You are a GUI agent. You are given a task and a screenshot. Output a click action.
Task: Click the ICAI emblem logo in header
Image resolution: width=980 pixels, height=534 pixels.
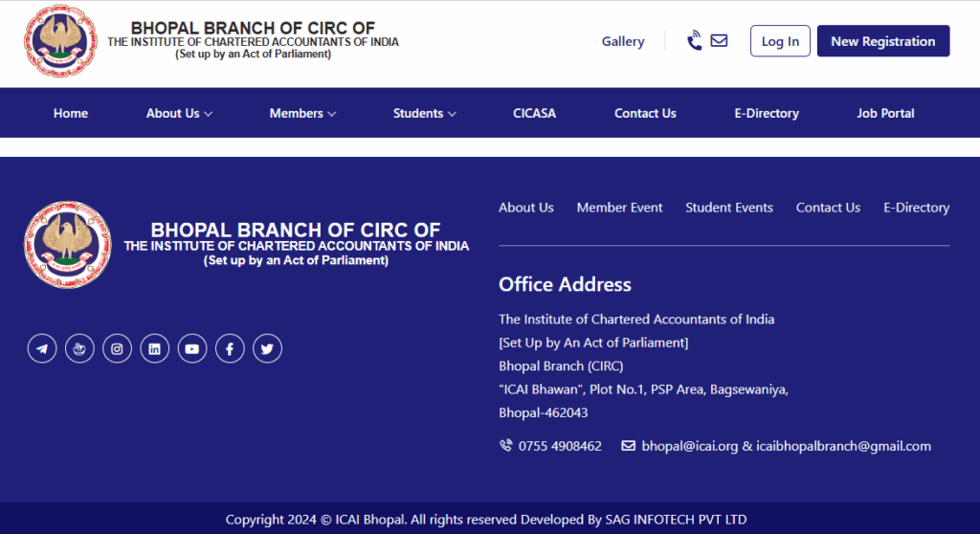60,40
